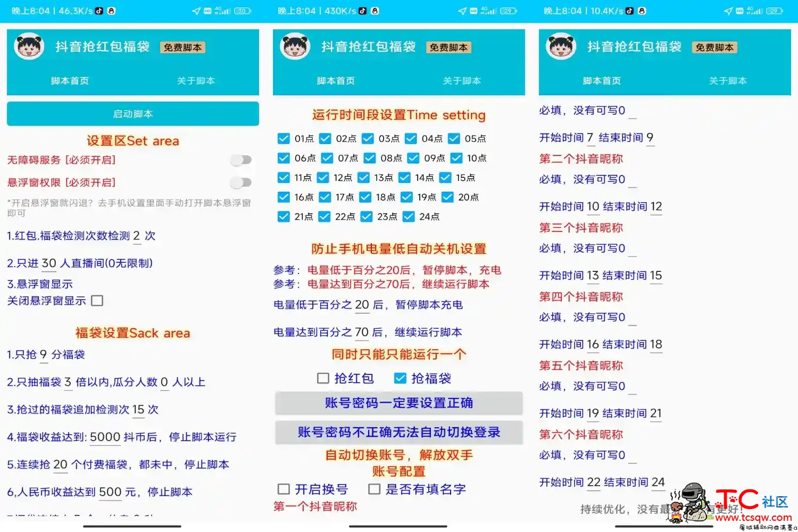Click the 账号密码一定要设置正确 button

399,403
